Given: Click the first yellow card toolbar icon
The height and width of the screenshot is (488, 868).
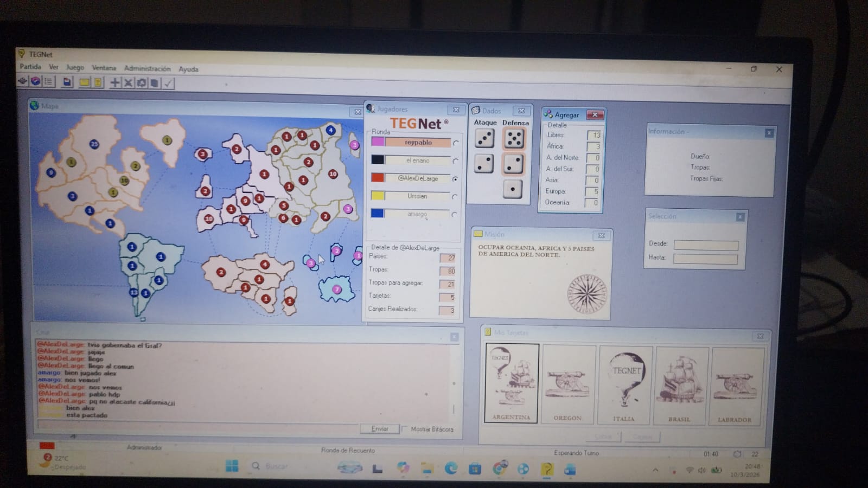Looking at the screenshot, I should (x=84, y=82).
